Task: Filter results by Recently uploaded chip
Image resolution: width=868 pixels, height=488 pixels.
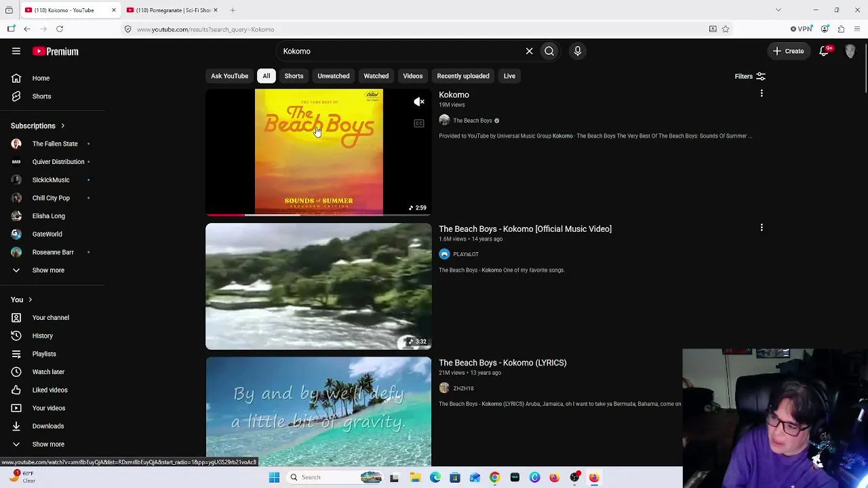Action: [x=463, y=76]
